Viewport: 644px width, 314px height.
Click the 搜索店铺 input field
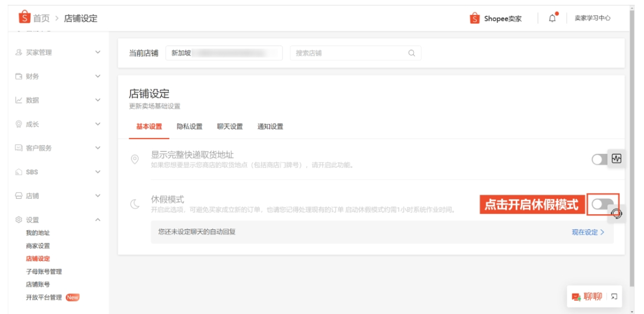tap(349, 53)
